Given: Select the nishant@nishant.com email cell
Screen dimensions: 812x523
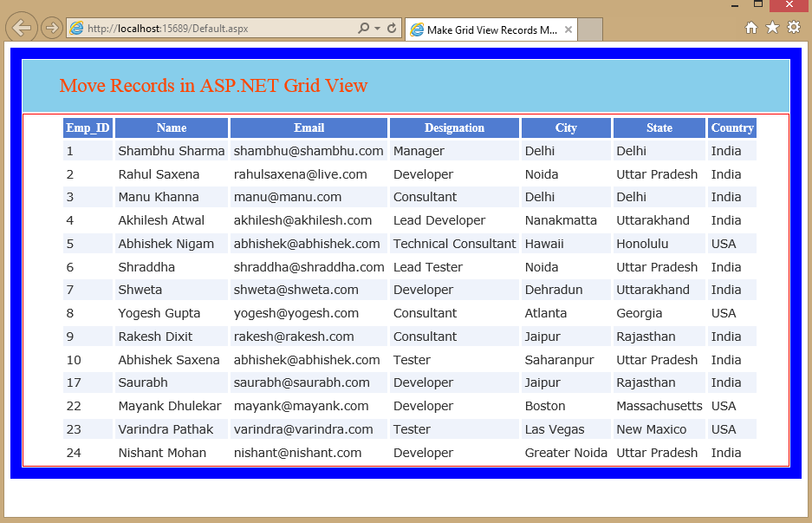Looking at the screenshot, I should point(309,453).
